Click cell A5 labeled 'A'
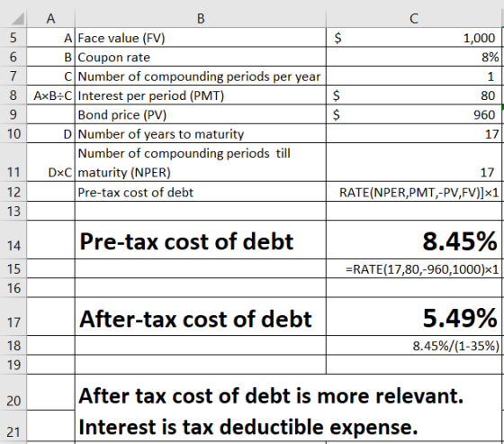This screenshot has height=444, width=504. click(50, 38)
